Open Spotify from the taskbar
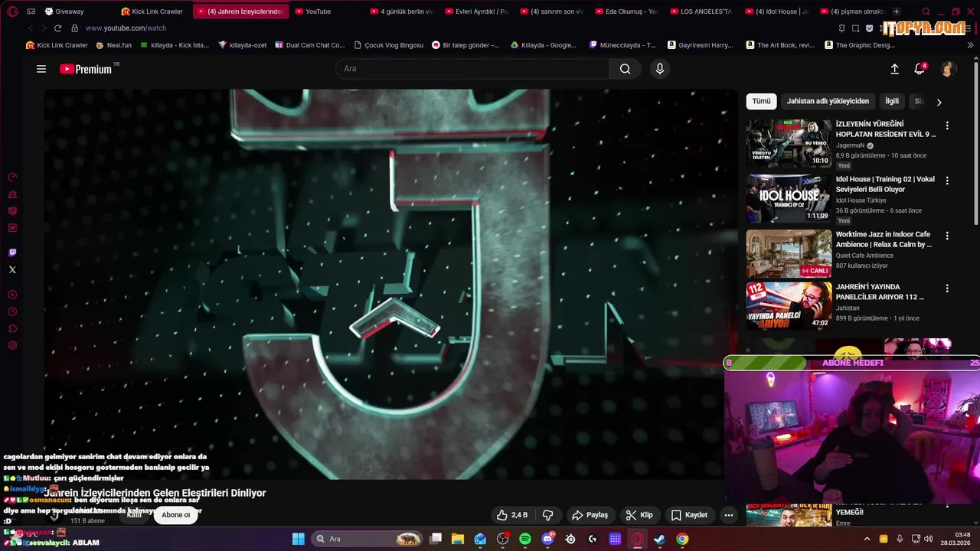980x551 pixels. [525, 539]
